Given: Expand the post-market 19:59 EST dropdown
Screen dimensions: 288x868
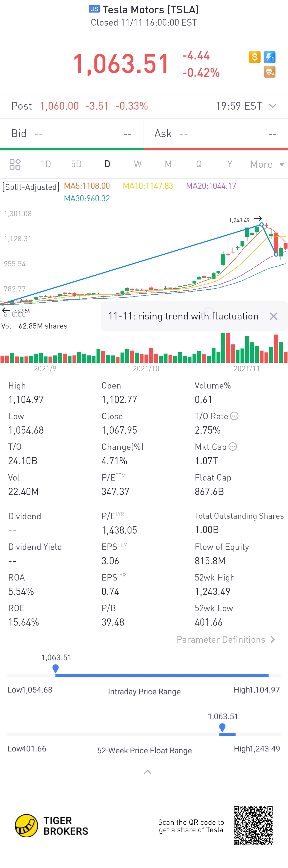Looking at the screenshot, I should tap(273, 106).
